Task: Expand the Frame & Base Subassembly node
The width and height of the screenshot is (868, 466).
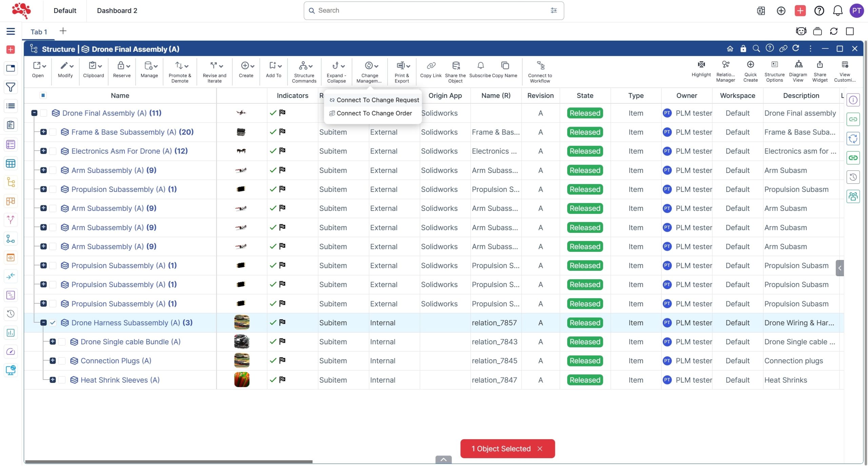Action: pyautogui.click(x=43, y=132)
